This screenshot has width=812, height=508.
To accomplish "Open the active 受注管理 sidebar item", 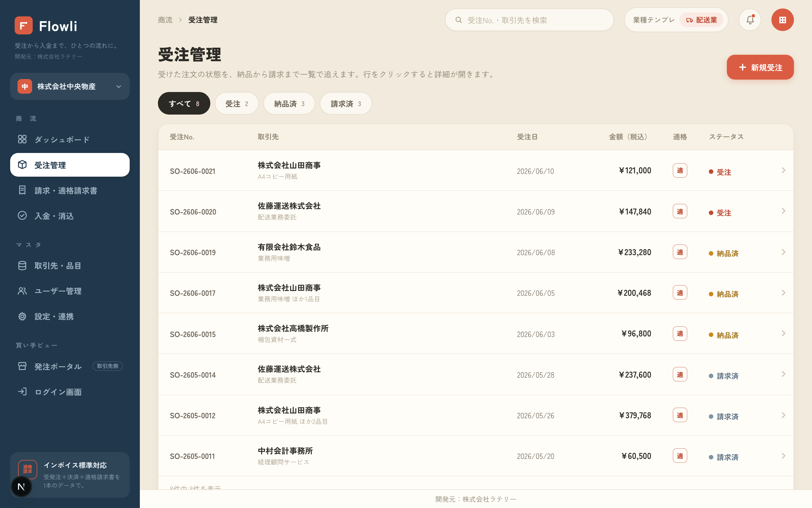I will [70, 165].
